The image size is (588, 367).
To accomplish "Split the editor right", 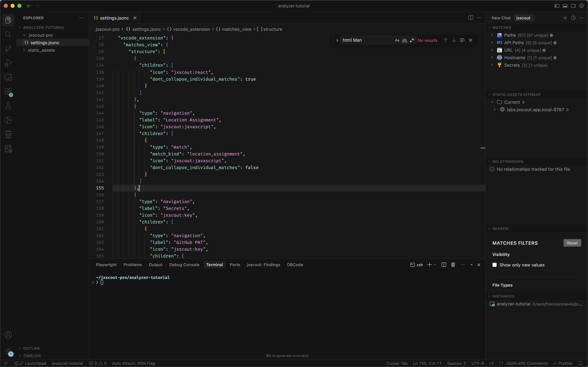I will (x=470, y=18).
